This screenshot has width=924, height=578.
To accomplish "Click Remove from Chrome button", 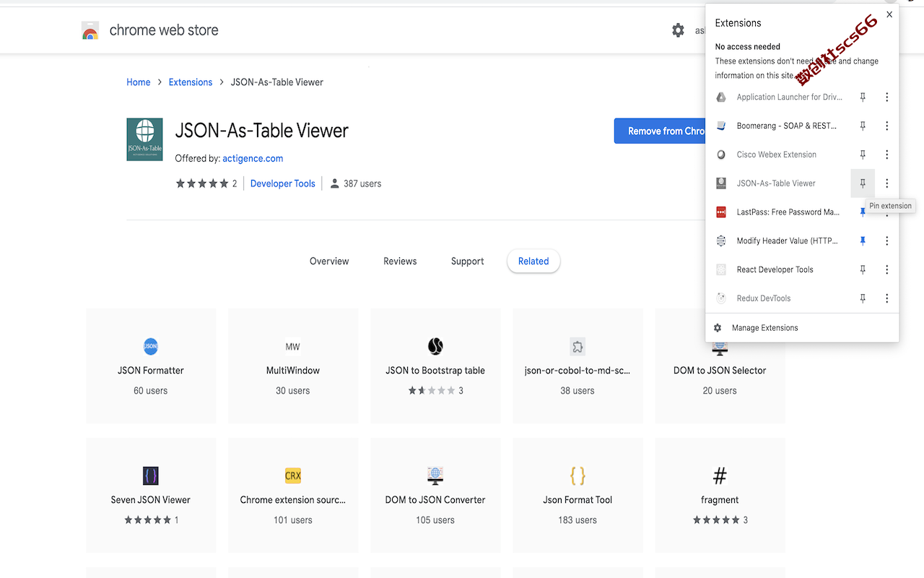I will 660,131.
